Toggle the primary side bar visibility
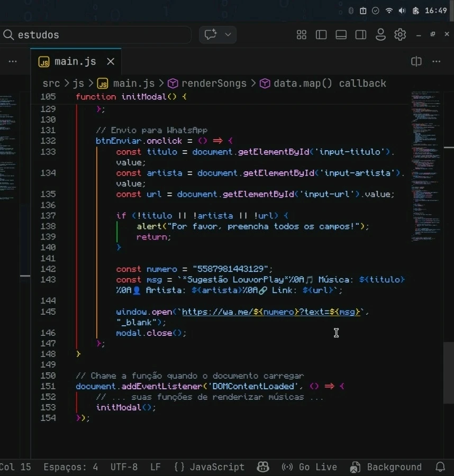 [321, 35]
